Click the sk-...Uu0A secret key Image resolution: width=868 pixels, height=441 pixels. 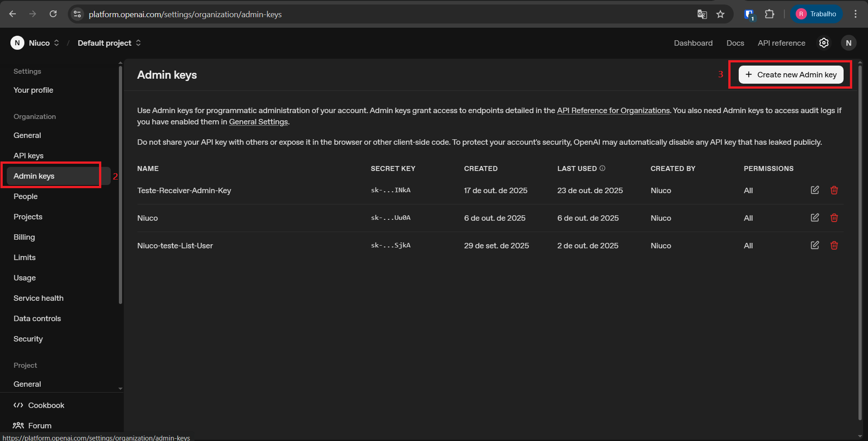pyautogui.click(x=391, y=218)
